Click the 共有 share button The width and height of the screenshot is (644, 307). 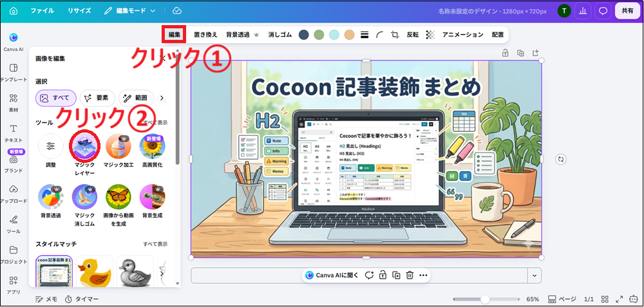[x=627, y=11]
